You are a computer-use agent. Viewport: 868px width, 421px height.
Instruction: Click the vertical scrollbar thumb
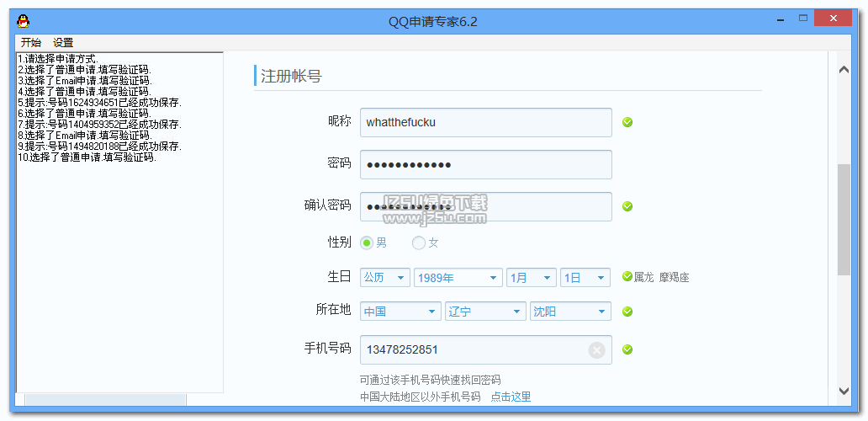(x=844, y=220)
